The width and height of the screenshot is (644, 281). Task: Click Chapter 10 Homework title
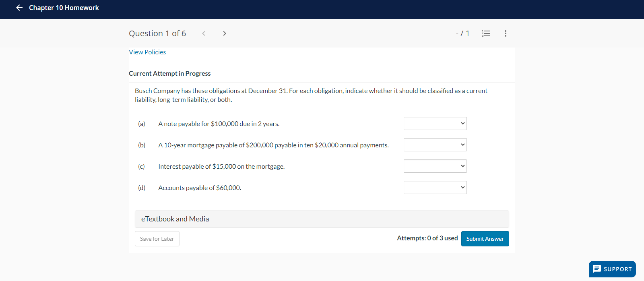coord(64,8)
